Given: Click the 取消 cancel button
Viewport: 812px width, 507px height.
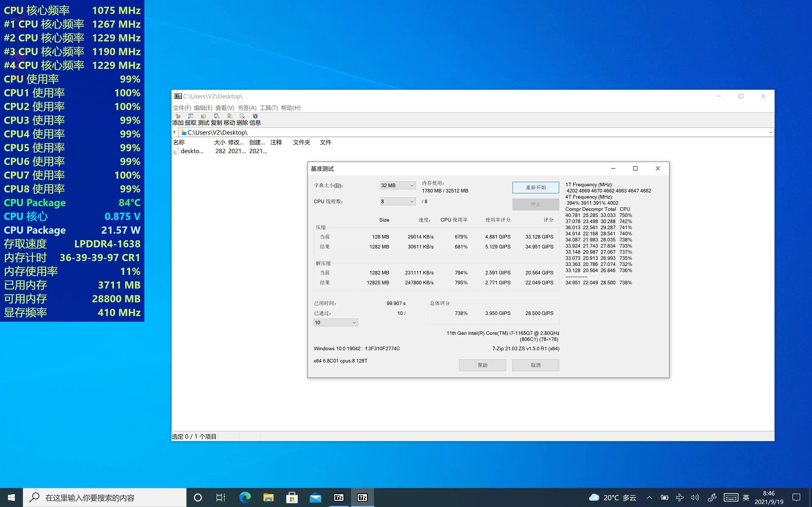Looking at the screenshot, I should point(535,365).
